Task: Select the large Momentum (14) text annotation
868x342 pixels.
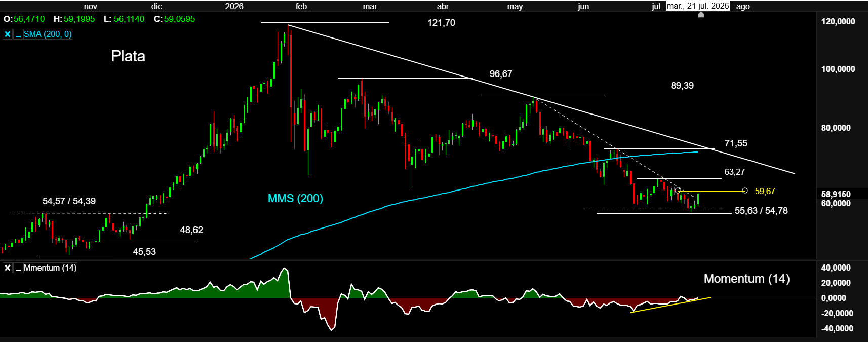Action: 746,279
